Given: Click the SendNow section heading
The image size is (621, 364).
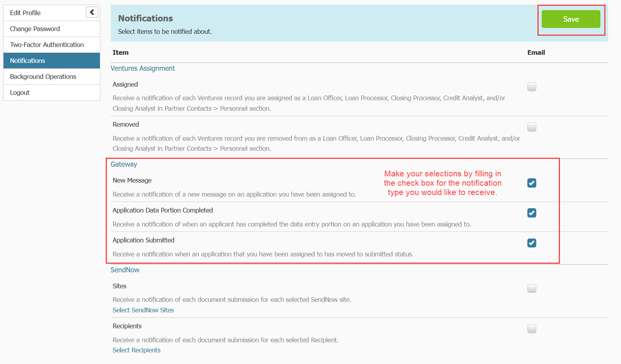Looking at the screenshot, I should (125, 270).
